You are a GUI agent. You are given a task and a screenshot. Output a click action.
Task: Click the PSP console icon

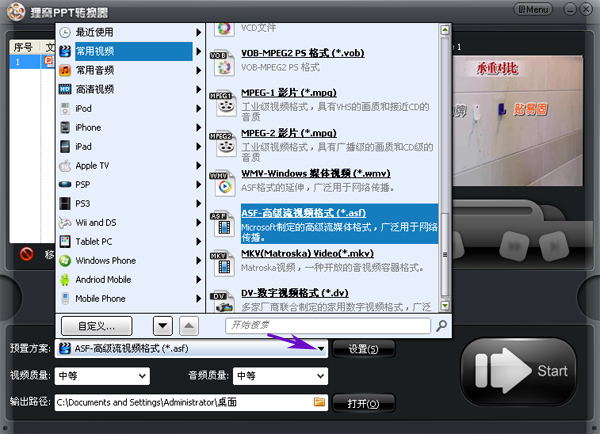coord(65,184)
